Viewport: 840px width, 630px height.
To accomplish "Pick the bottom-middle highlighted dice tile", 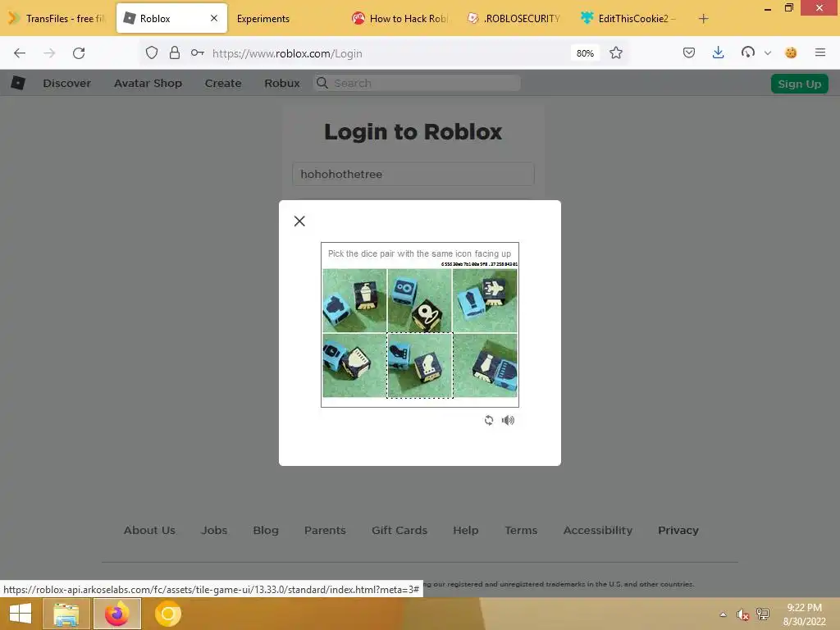I will [419, 365].
